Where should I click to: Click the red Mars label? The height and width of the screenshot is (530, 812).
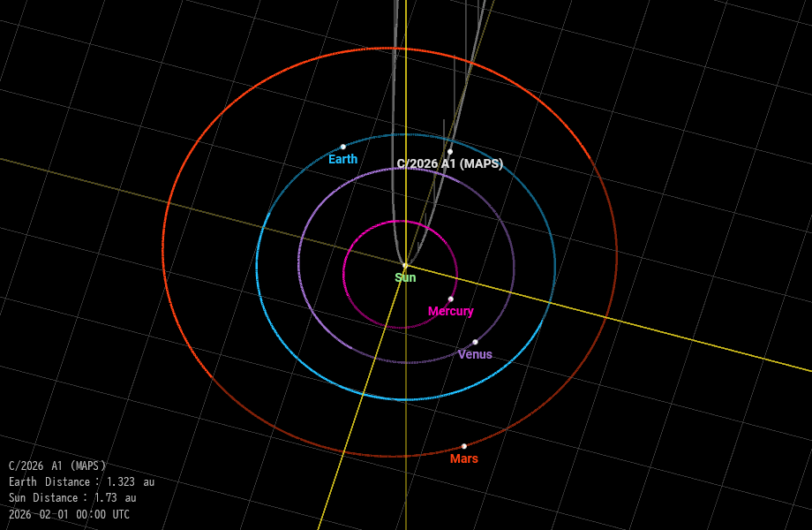(x=464, y=459)
